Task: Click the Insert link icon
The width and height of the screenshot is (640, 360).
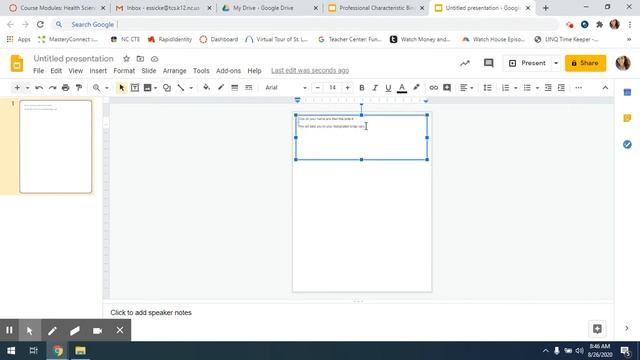Action: tap(433, 88)
